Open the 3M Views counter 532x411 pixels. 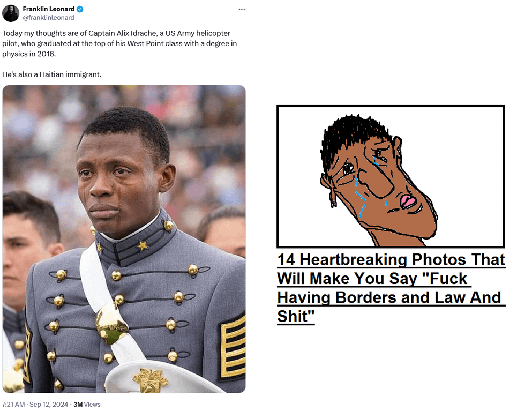pos(87,404)
